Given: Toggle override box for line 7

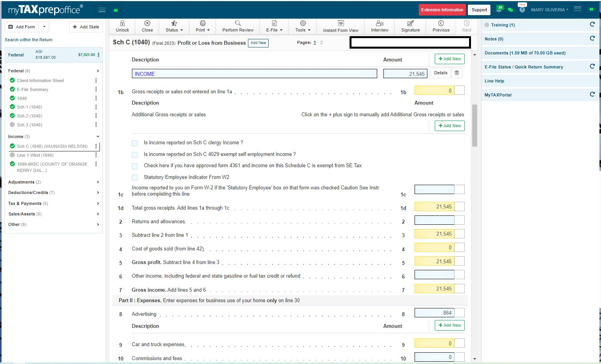Looking at the screenshot, I should (x=460, y=289).
